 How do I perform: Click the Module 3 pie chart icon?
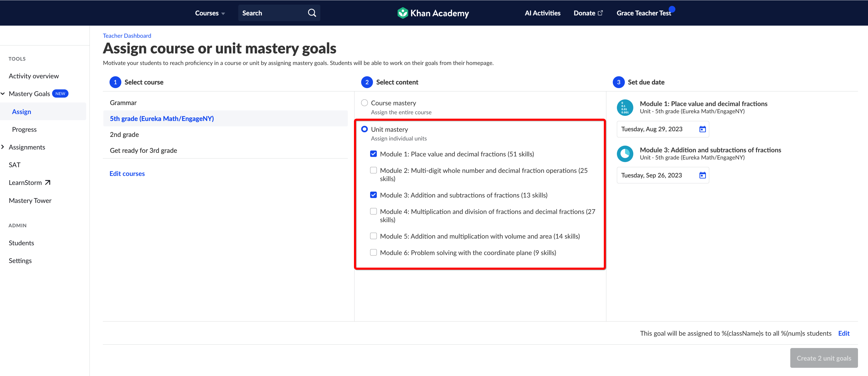click(625, 154)
